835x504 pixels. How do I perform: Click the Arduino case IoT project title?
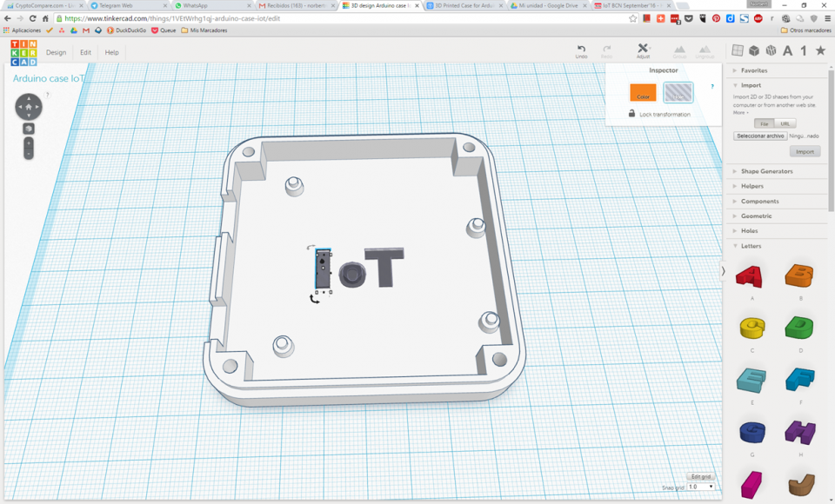pyautogui.click(x=49, y=79)
